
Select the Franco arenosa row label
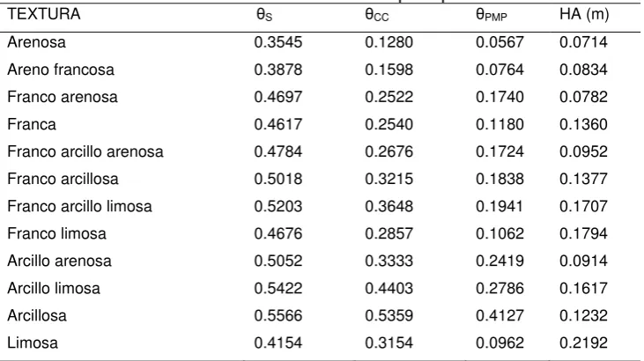coord(63,97)
